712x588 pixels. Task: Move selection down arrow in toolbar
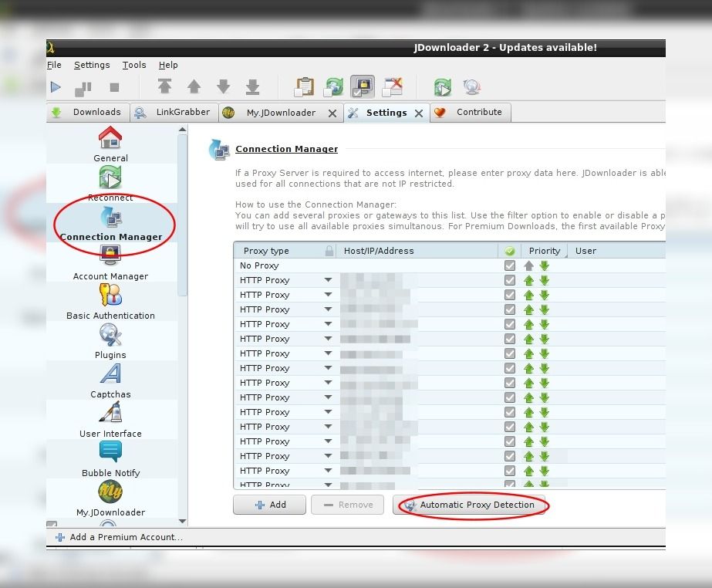coord(223,86)
